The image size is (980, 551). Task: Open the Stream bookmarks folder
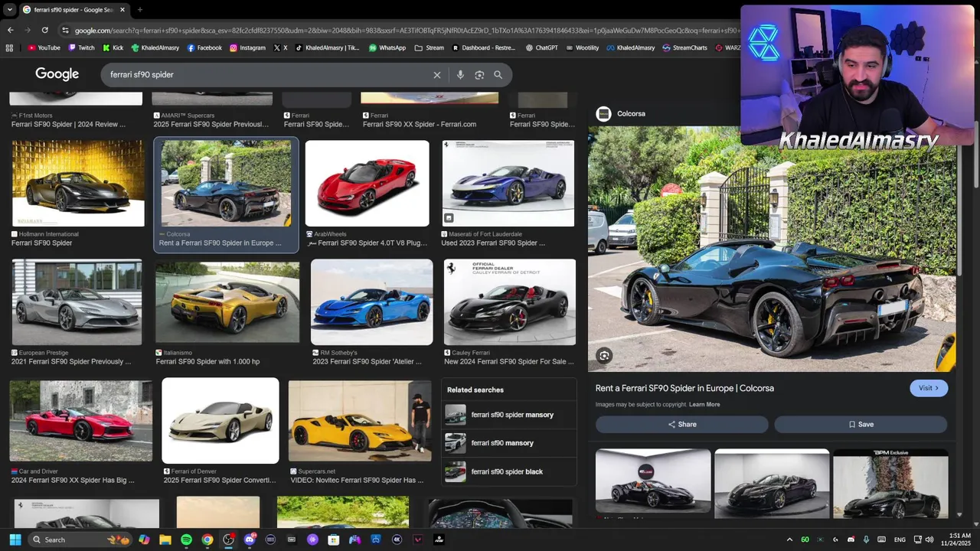[429, 47]
